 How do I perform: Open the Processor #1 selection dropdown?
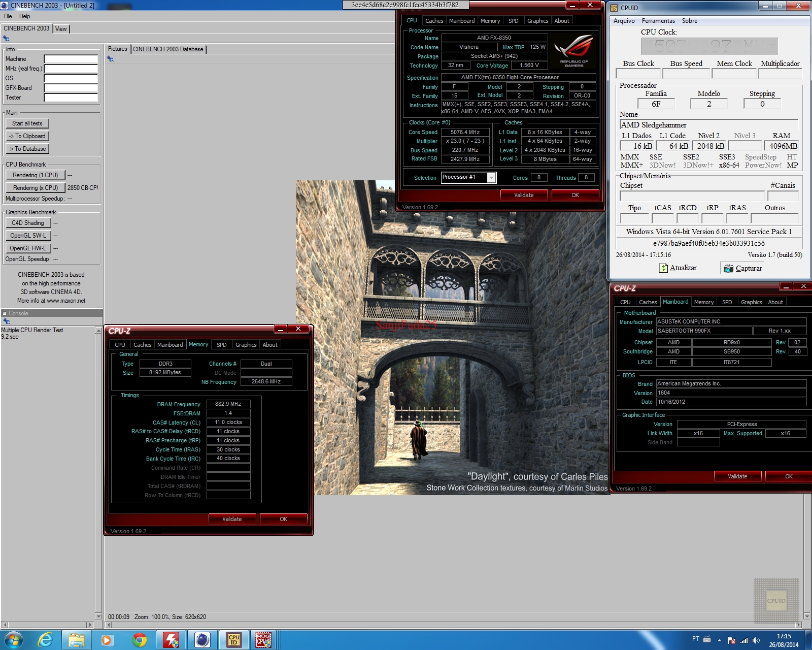491,177
